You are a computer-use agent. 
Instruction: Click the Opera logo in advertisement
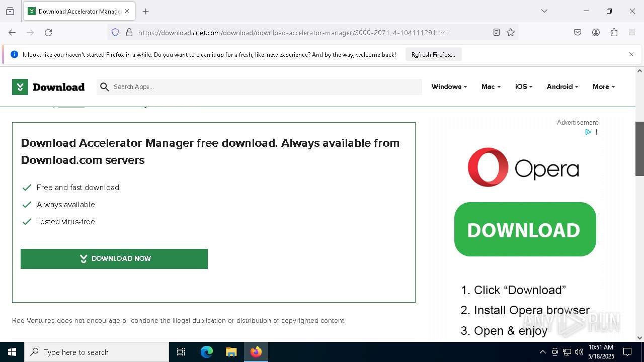pyautogui.click(x=523, y=167)
